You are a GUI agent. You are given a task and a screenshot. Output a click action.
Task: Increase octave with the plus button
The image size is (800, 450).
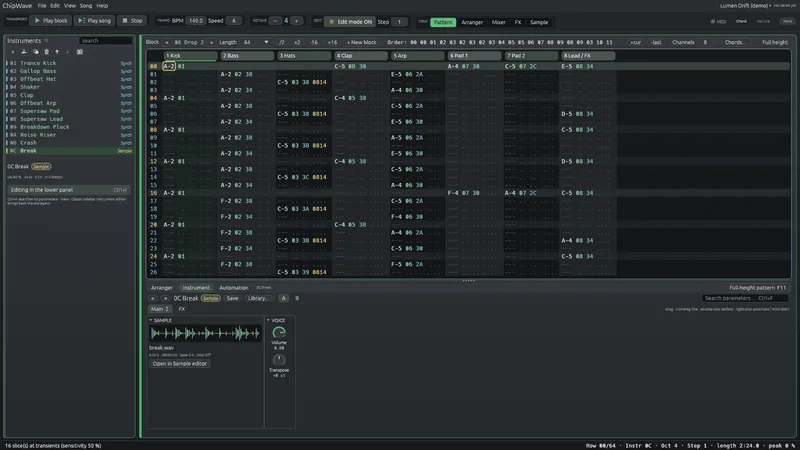[296, 21]
